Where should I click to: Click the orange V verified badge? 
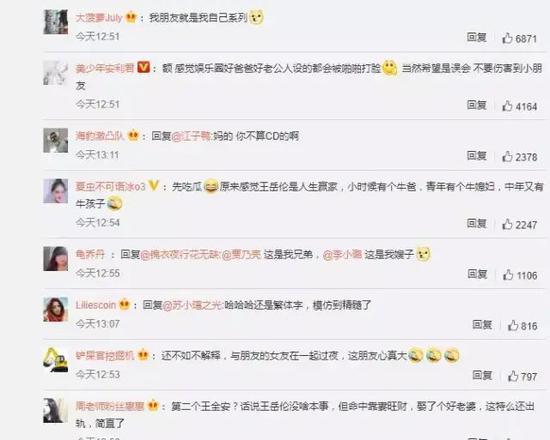coord(143,67)
